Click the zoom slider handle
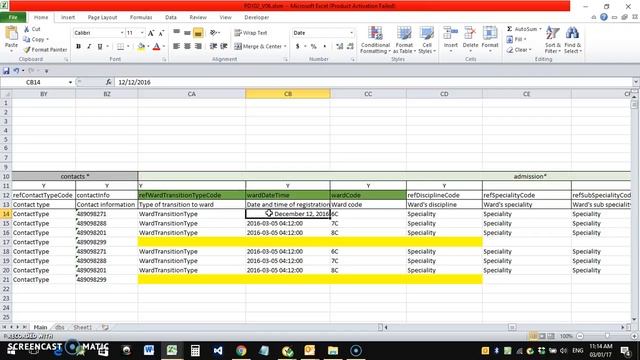The height and width of the screenshot is (360, 640). 607,336
